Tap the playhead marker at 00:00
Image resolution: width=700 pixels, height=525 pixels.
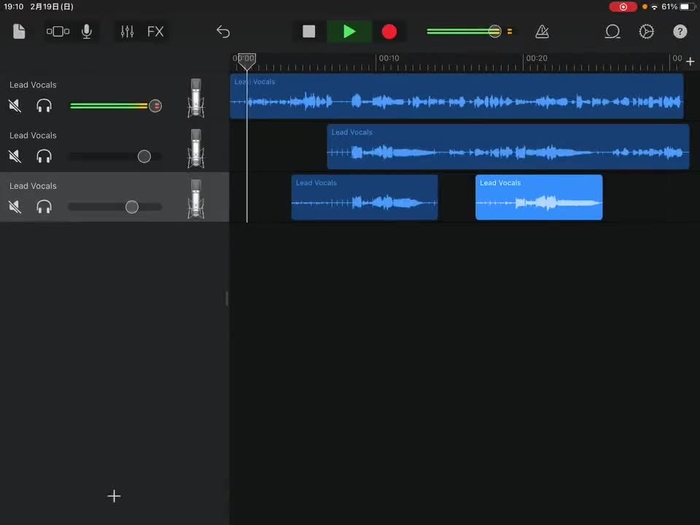pos(246,62)
